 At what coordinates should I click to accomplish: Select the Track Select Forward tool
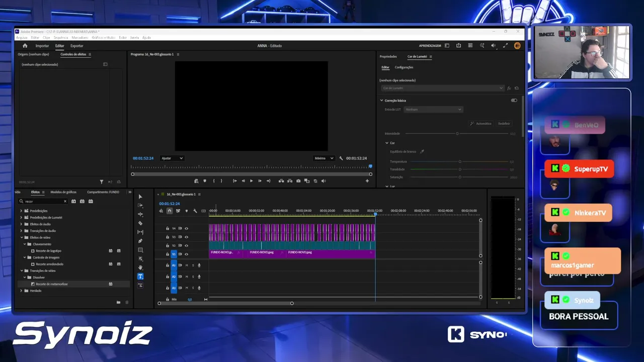[140, 206]
